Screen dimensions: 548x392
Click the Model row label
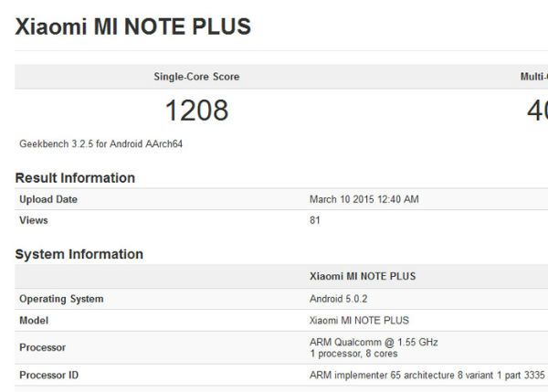pyautogui.click(x=34, y=321)
